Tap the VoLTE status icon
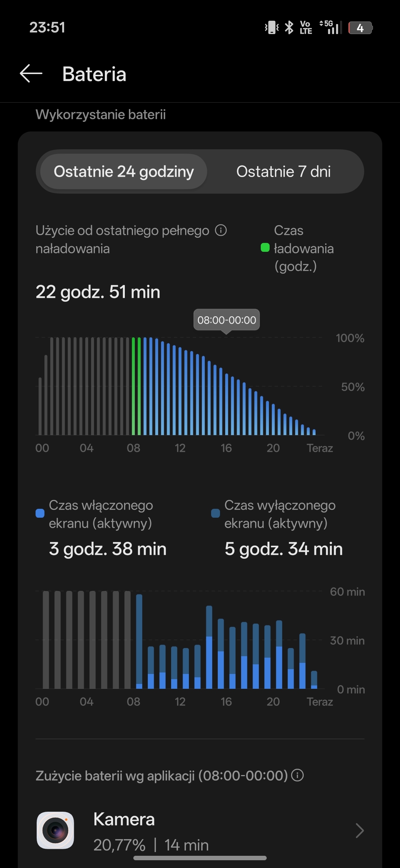This screenshot has width=400, height=868. [306, 28]
